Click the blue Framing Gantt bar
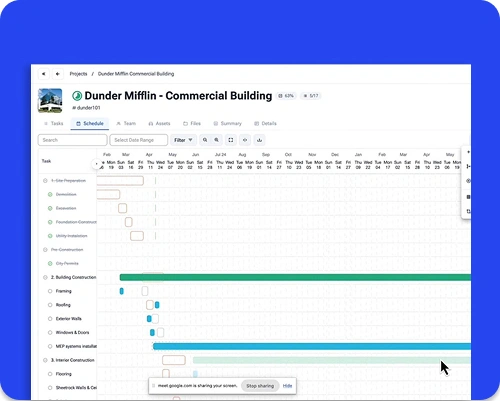The image size is (500, 401). (122, 291)
